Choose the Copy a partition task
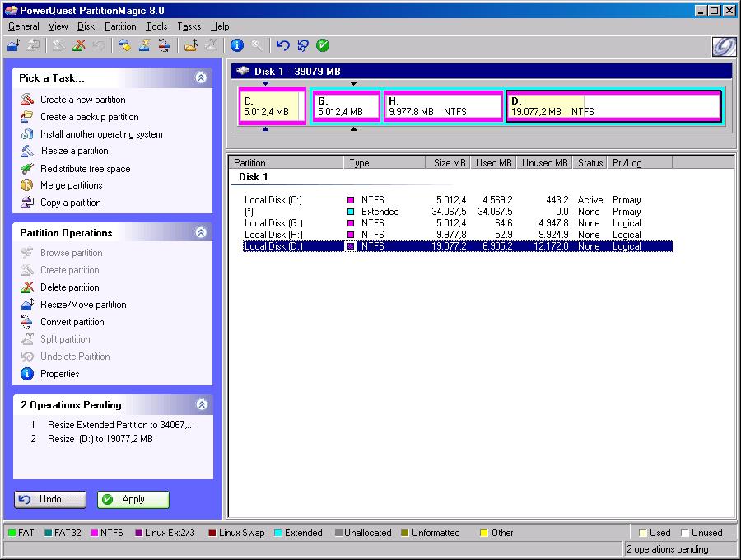741x560 pixels. pyautogui.click(x=71, y=203)
